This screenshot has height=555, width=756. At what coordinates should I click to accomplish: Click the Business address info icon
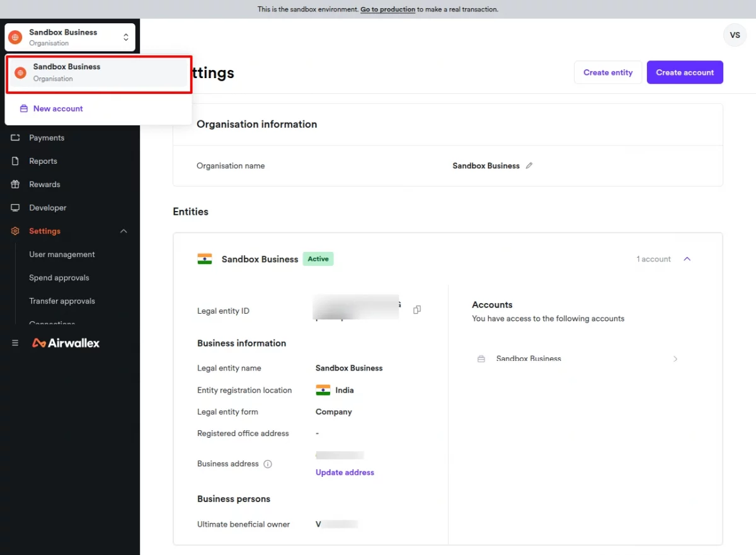tap(268, 464)
